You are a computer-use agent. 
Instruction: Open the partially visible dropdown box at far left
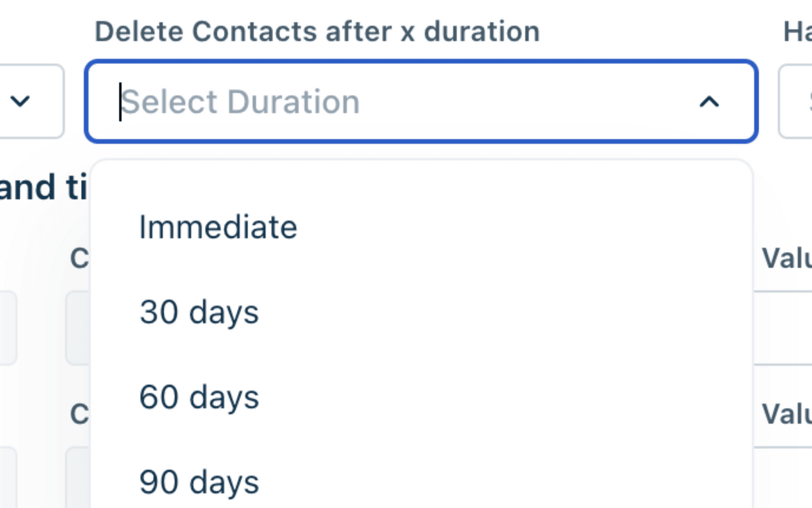point(30,101)
